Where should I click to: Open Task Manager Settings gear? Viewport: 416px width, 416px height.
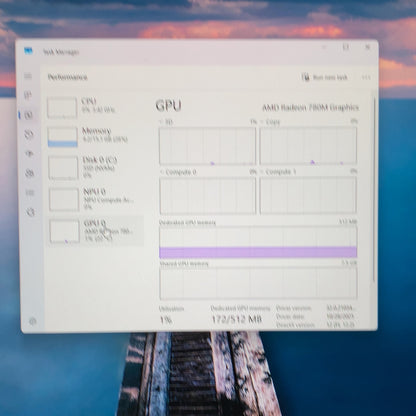pos(33,321)
